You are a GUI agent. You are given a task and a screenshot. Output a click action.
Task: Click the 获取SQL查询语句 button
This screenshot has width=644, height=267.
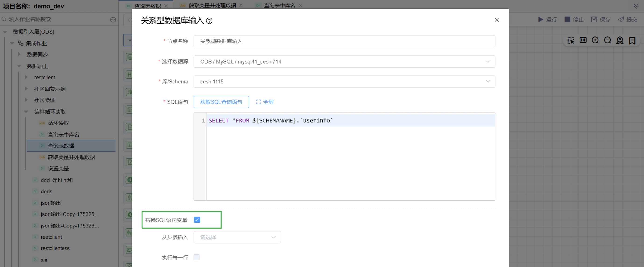click(x=221, y=102)
